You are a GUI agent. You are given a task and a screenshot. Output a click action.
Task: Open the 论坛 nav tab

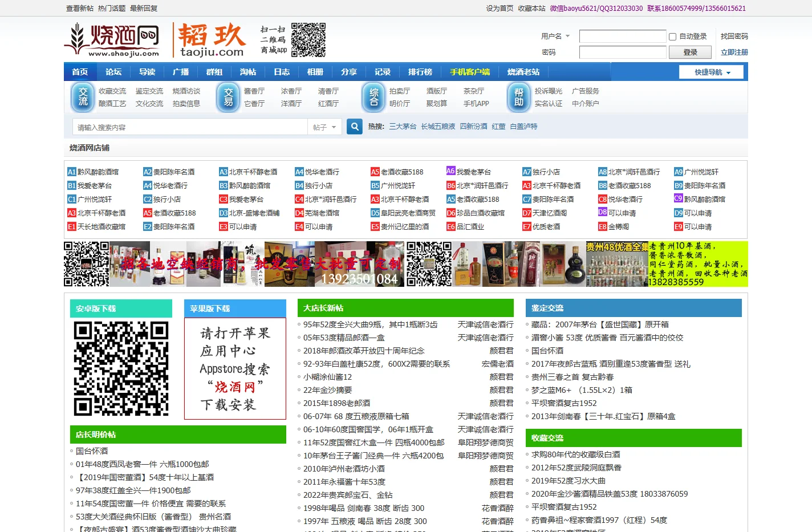click(113, 72)
